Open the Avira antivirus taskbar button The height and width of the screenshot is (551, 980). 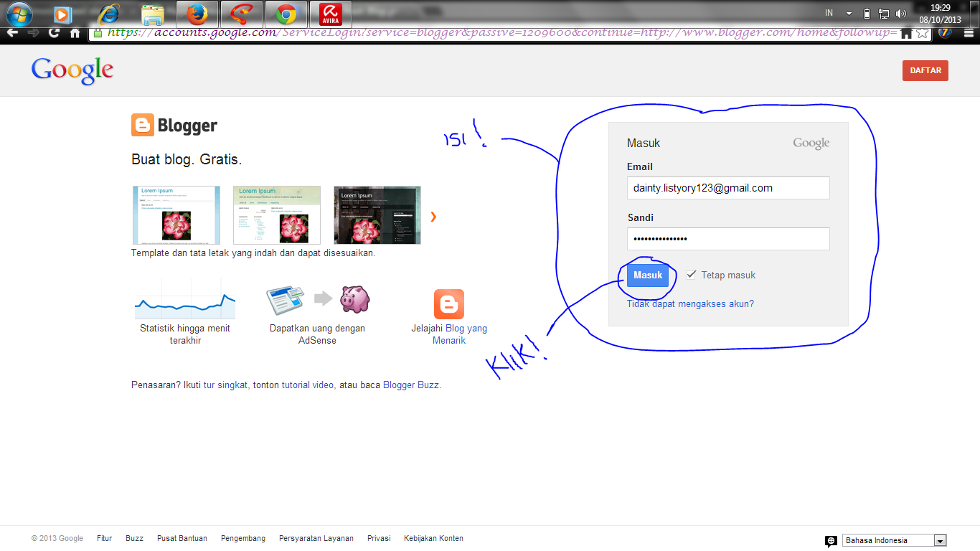(331, 13)
